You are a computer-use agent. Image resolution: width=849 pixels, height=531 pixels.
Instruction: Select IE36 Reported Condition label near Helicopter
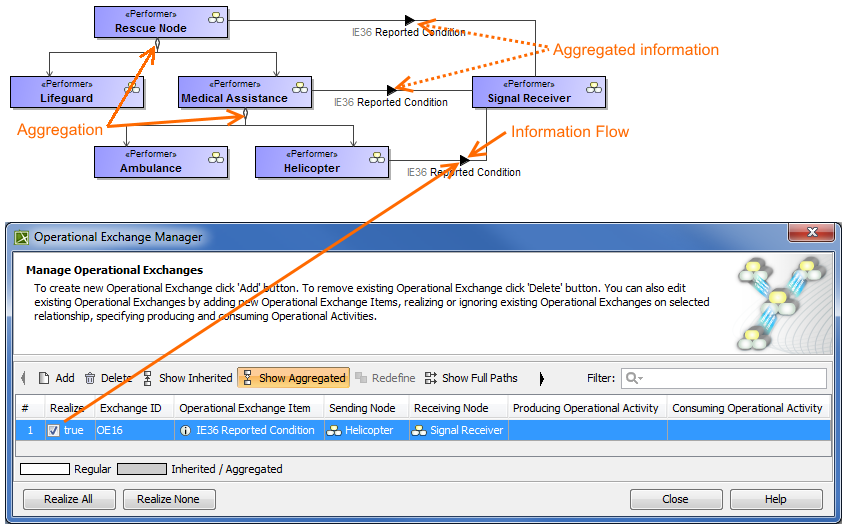(464, 172)
